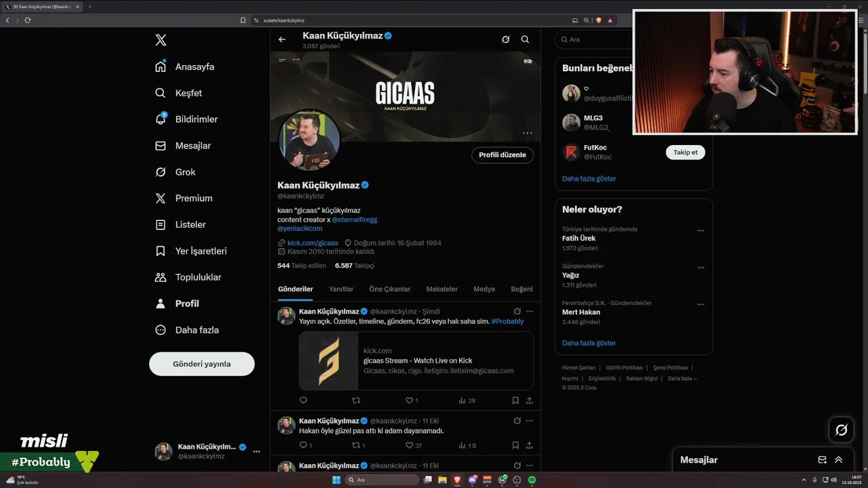Image resolution: width=868 pixels, height=488 pixels.
Task: Open Keşfet (explore) in sidebar
Action: coord(178,93)
